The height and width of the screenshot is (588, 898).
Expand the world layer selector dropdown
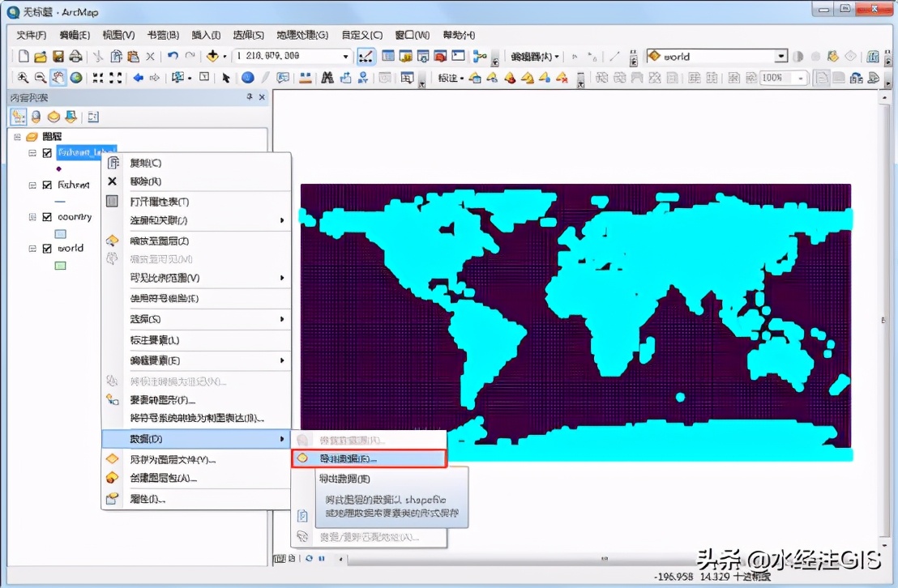click(x=780, y=57)
